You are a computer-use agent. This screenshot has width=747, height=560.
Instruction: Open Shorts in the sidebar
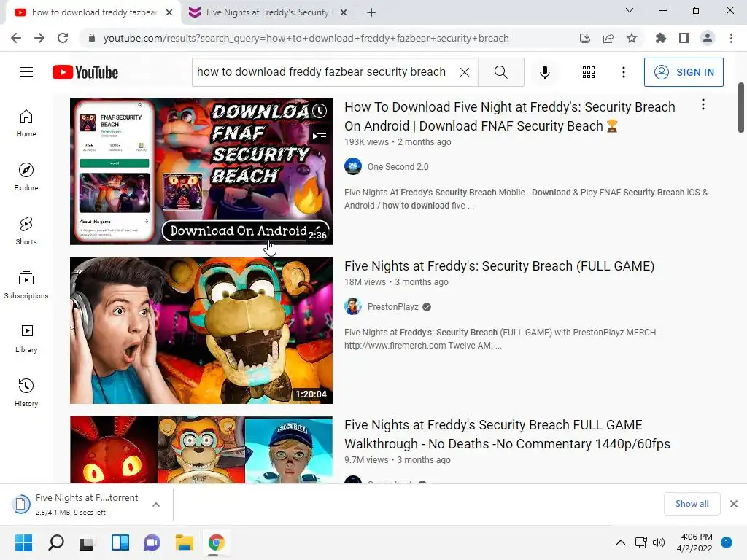coord(26,231)
